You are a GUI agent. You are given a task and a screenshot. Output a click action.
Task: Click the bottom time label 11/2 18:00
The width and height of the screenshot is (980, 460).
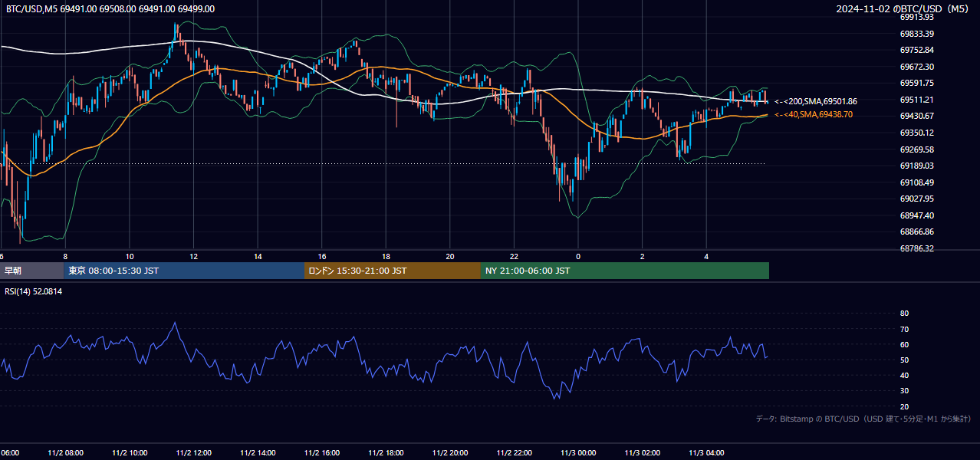click(x=386, y=453)
